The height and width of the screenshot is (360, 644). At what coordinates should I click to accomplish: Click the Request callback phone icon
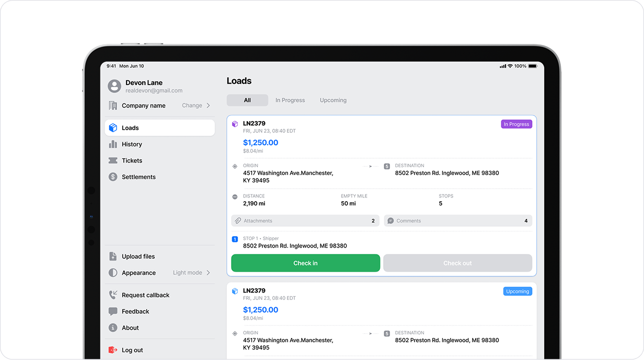[113, 295]
